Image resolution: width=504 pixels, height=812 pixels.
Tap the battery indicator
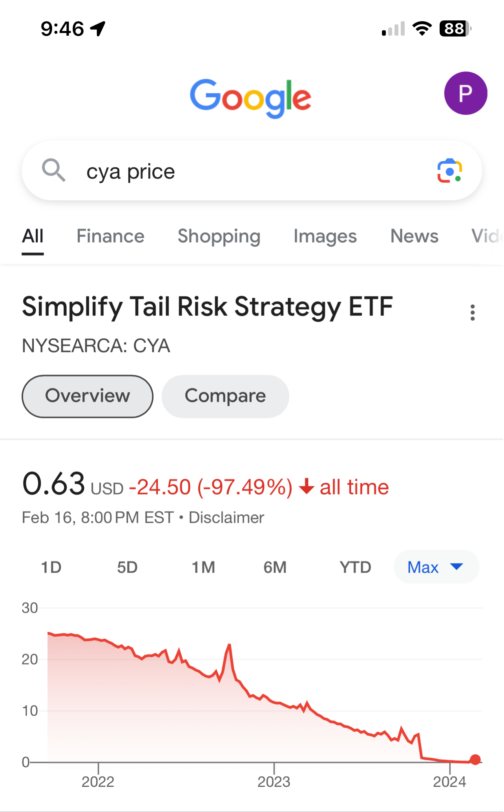455,29
